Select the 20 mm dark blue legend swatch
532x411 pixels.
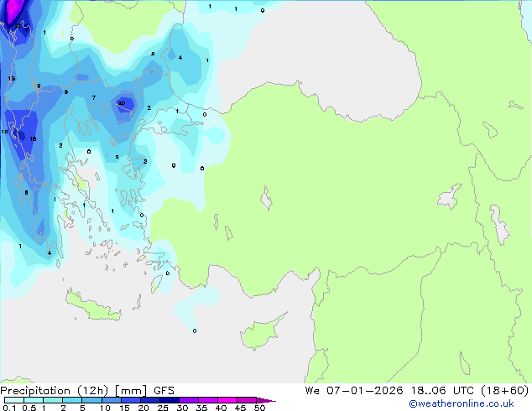coord(149,400)
